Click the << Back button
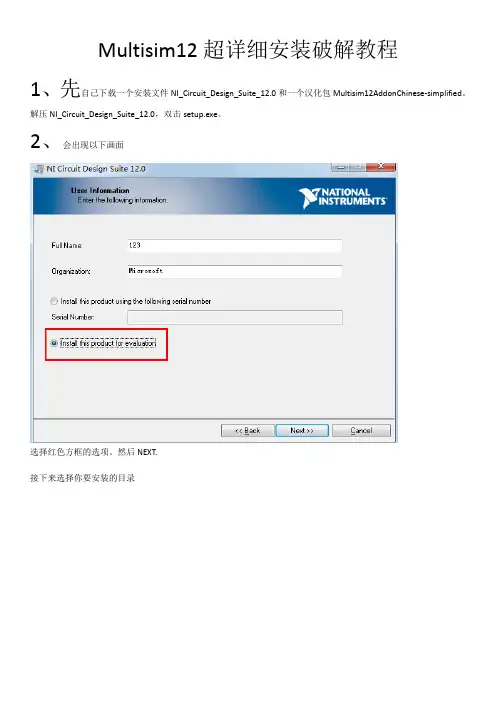The image size is (496, 702). [x=248, y=430]
